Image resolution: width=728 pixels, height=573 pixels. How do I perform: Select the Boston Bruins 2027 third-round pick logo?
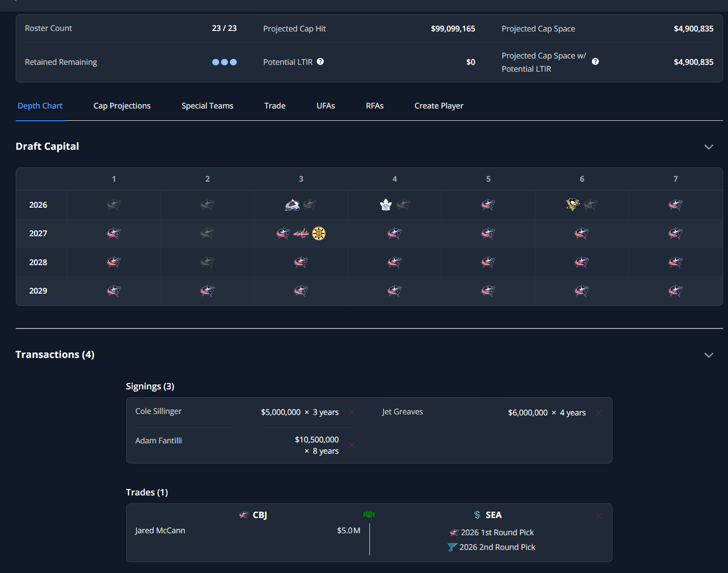[319, 233]
